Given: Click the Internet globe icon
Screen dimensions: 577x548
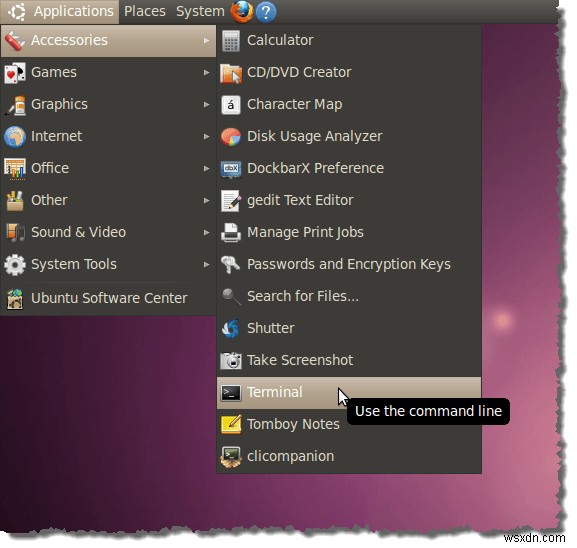Looking at the screenshot, I should [15, 137].
